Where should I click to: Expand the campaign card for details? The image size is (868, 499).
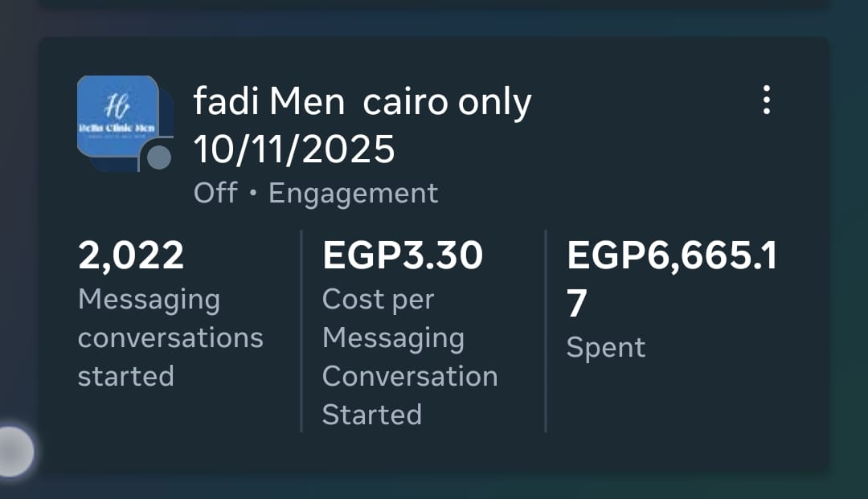(434, 249)
